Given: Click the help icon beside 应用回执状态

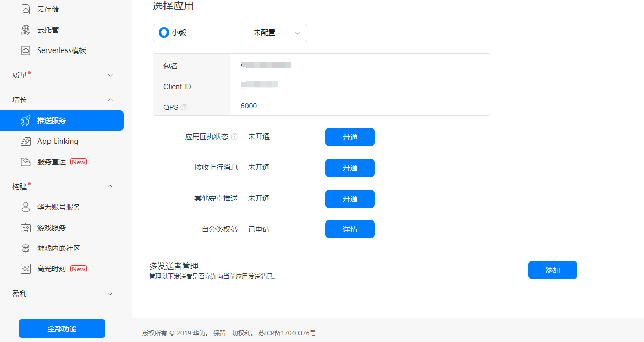Looking at the screenshot, I should pos(234,137).
